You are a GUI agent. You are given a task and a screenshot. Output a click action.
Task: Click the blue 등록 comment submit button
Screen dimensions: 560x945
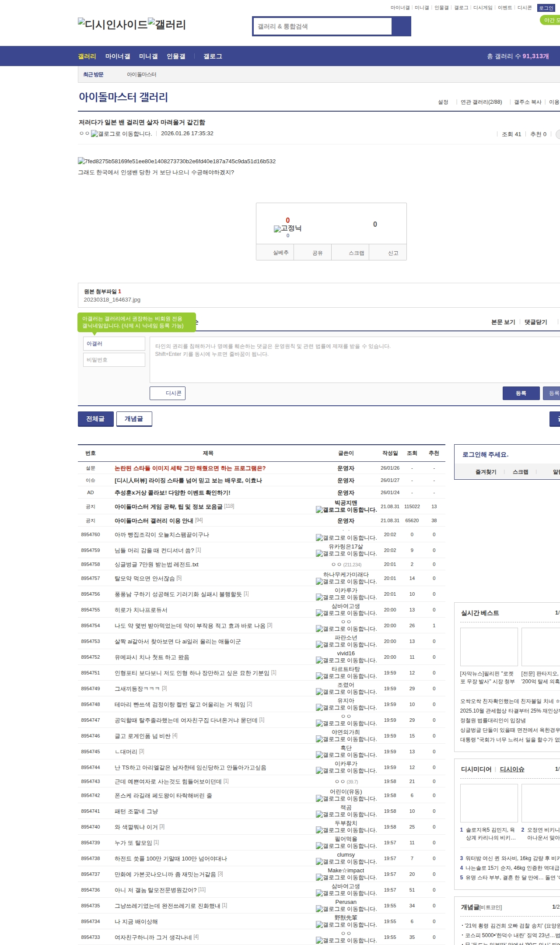click(x=521, y=393)
